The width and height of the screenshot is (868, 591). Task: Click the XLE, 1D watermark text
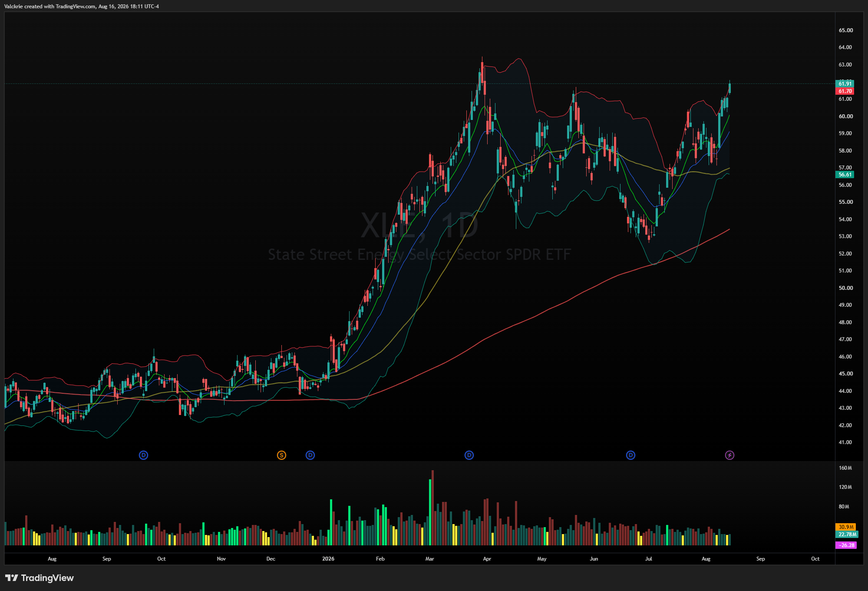[419, 225]
